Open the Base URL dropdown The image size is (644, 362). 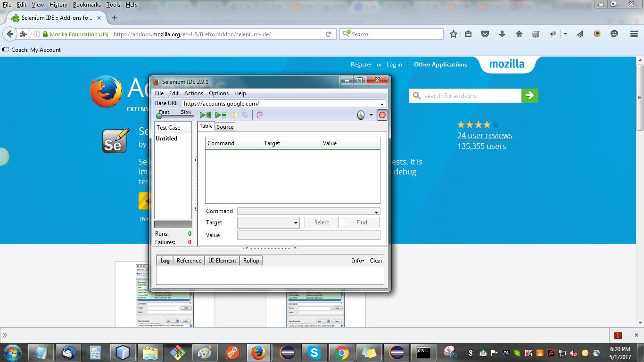[x=382, y=104]
